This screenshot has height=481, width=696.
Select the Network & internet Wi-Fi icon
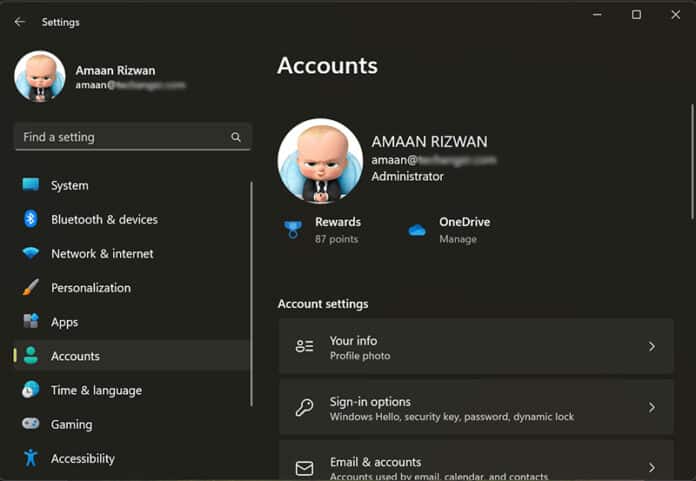(31, 253)
